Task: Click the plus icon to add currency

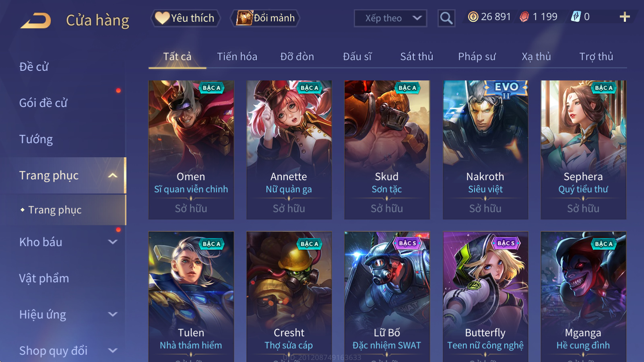Action: click(x=625, y=17)
